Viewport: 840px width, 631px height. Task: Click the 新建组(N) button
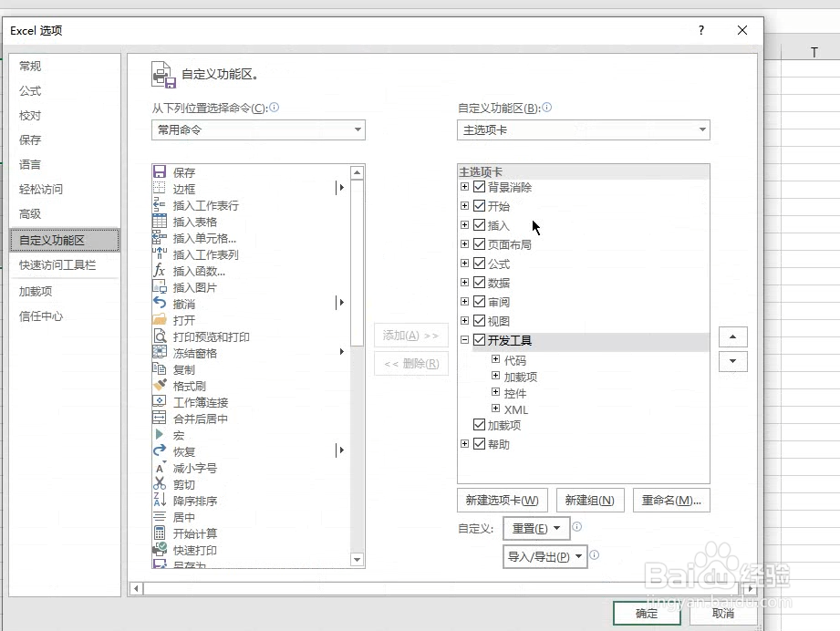[x=590, y=501]
